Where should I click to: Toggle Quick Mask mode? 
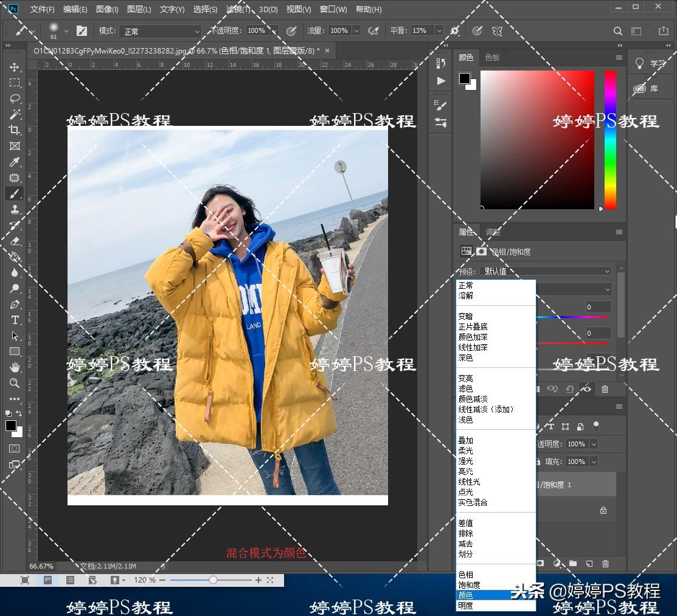tap(14, 448)
